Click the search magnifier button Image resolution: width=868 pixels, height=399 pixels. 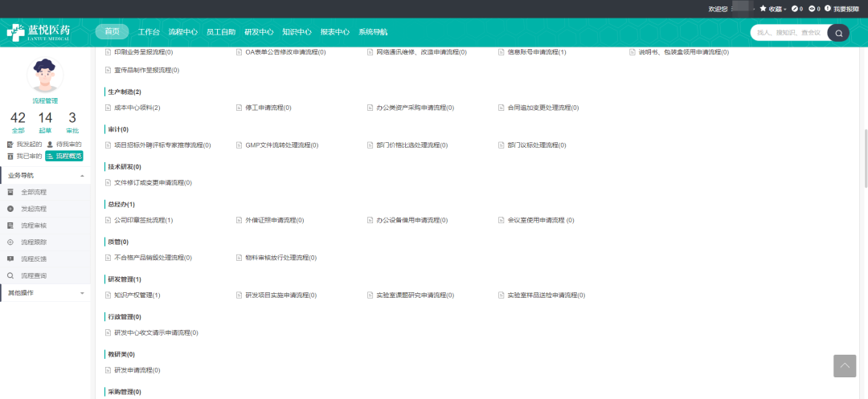coord(838,33)
